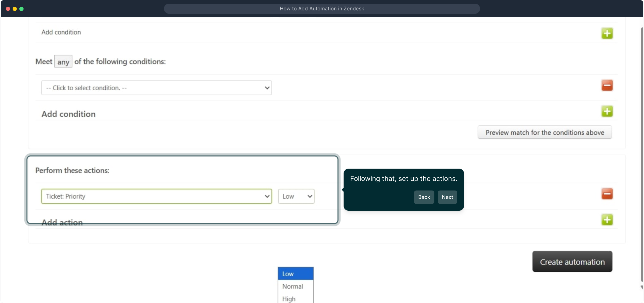Screen dimensions: 644x303
Task: Open 'Click to select condition' dropdown
Action: [x=156, y=88]
